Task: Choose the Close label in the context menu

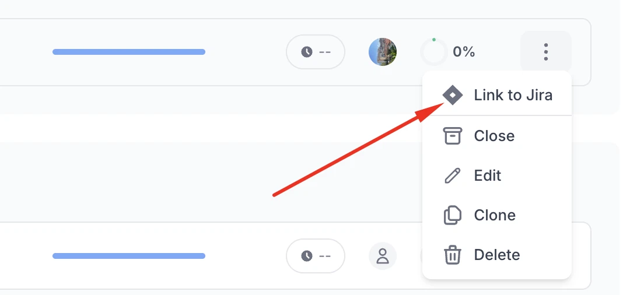Action: [494, 136]
